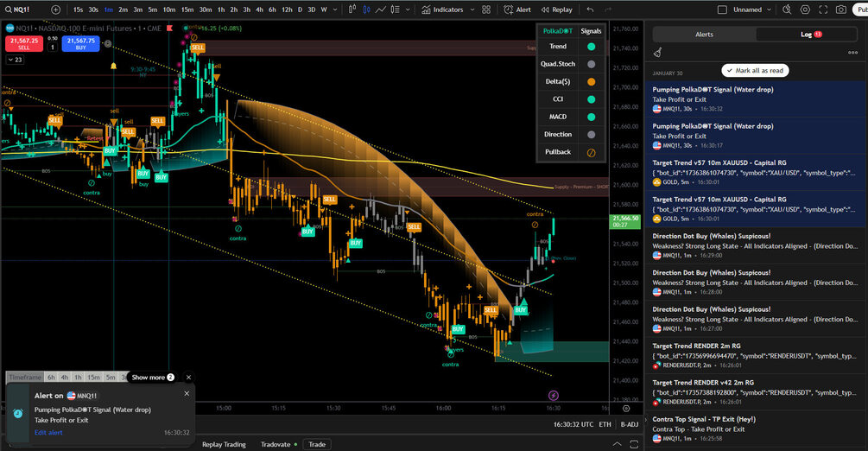Switch to the 5m timeframe
Viewport: 868px width, 451px height.
[x=152, y=10]
